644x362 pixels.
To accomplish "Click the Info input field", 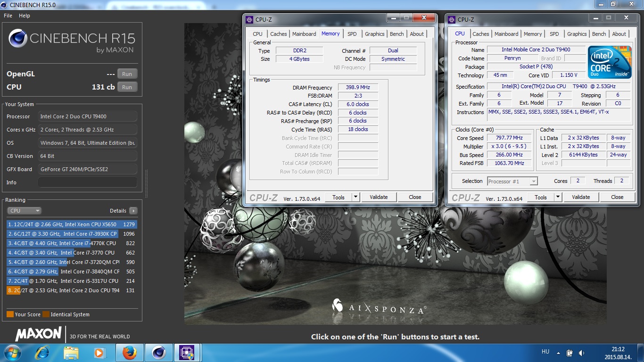I will (88, 182).
